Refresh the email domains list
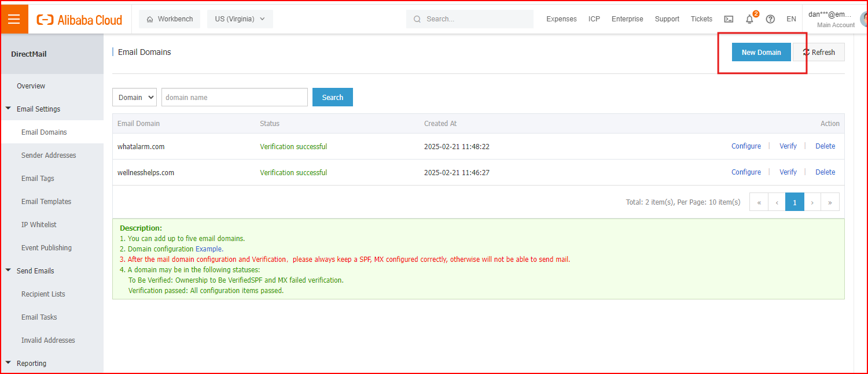Image resolution: width=868 pixels, height=374 pixels. pyautogui.click(x=819, y=52)
